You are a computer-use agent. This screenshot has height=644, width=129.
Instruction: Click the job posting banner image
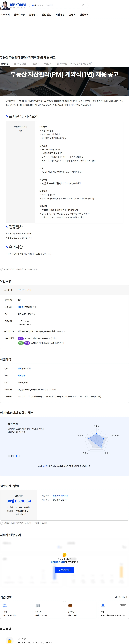tap(64, 81)
